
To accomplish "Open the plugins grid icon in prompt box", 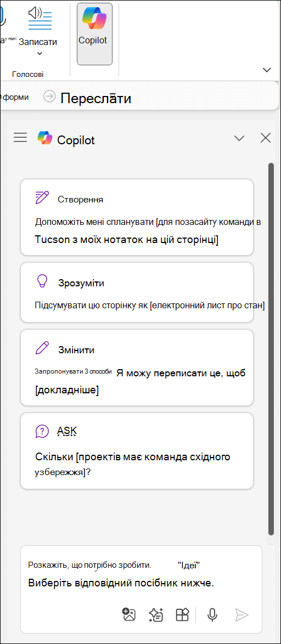I will [x=182, y=614].
